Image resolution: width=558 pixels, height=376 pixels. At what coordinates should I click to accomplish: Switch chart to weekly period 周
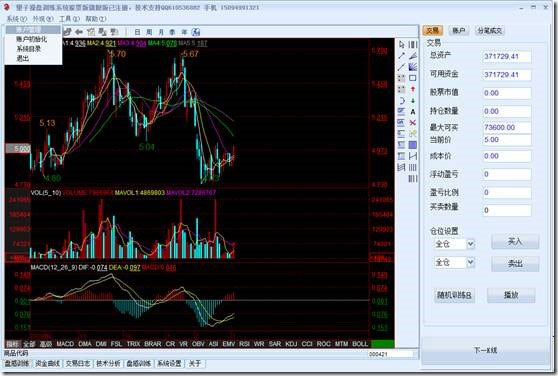coord(149,32)
